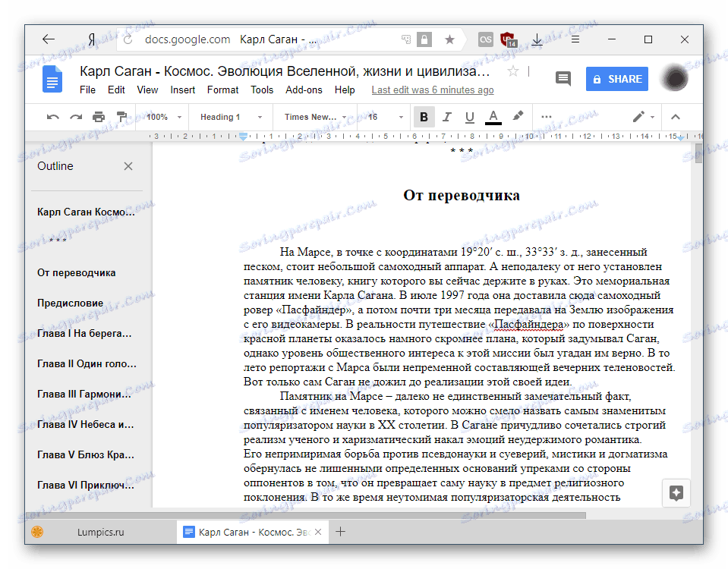The height and width of the screenshot is (569, 728).
Task: Jump to 'Карл Саган Космо...' outline heading
Action: tap(87, 212)
